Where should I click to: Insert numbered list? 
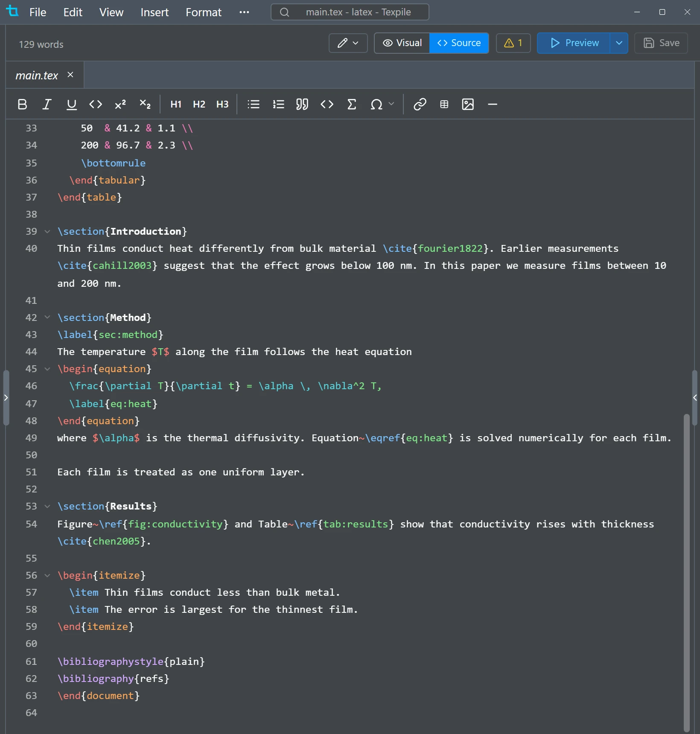click(278, 104)
